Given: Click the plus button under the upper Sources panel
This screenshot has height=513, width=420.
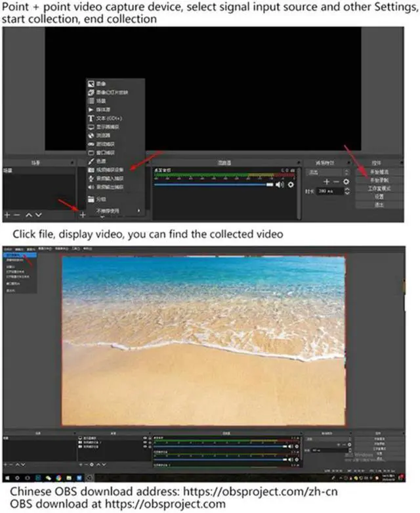Looking at the screenshot, I should coord(83,214).
